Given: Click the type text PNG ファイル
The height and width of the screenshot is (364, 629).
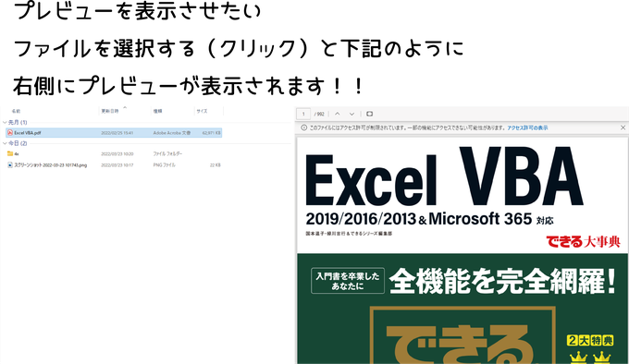Looking at the screenshot, I should tap(164, 165).
